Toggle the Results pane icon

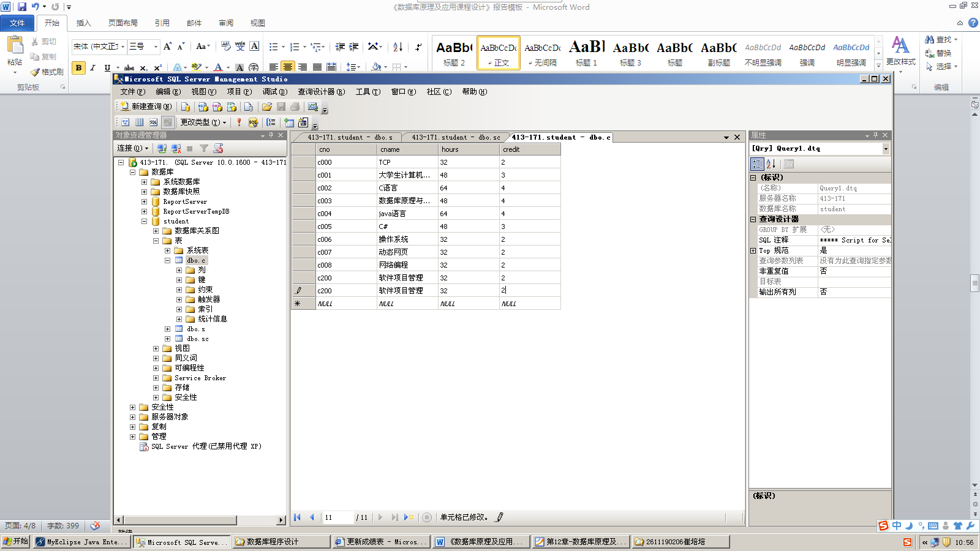pos(168,122)
